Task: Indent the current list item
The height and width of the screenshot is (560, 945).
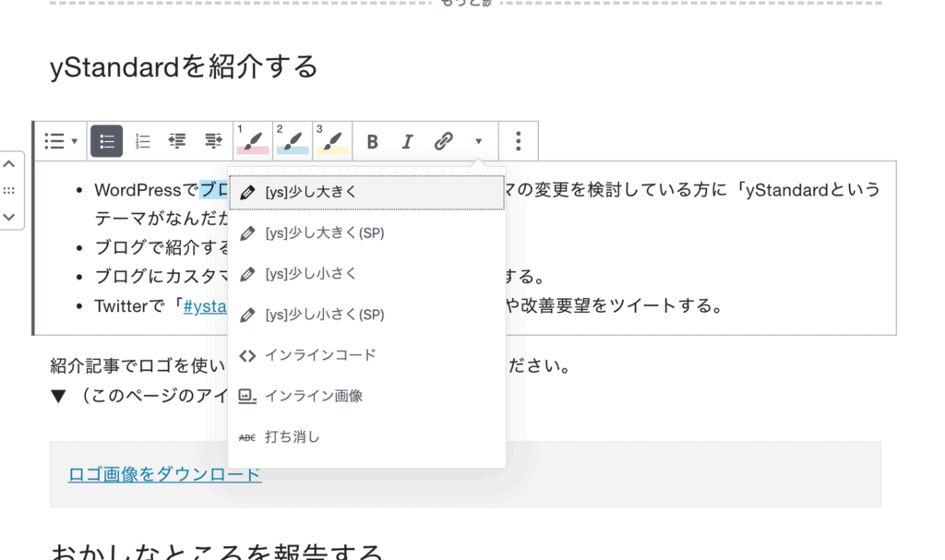Action: [213, 141]
